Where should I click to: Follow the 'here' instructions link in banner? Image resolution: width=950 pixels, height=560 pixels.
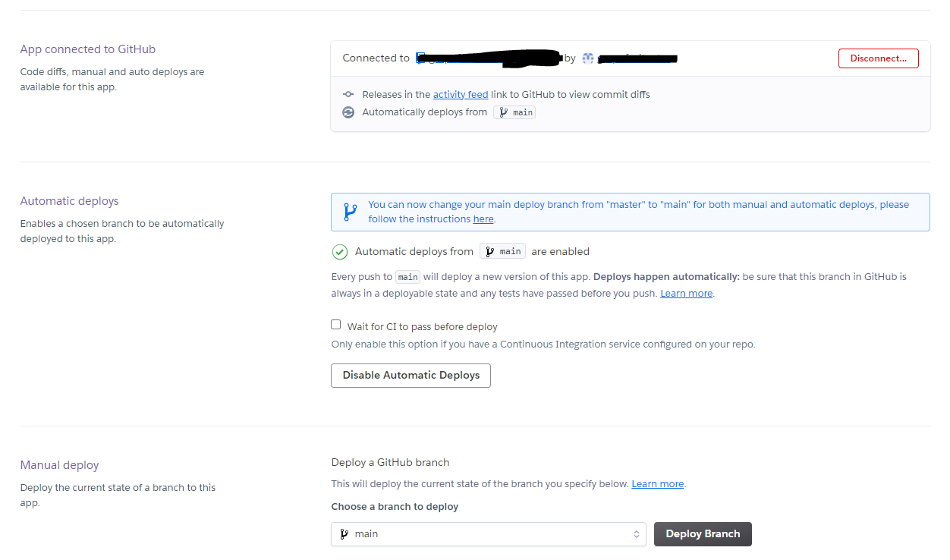point(483,219)
